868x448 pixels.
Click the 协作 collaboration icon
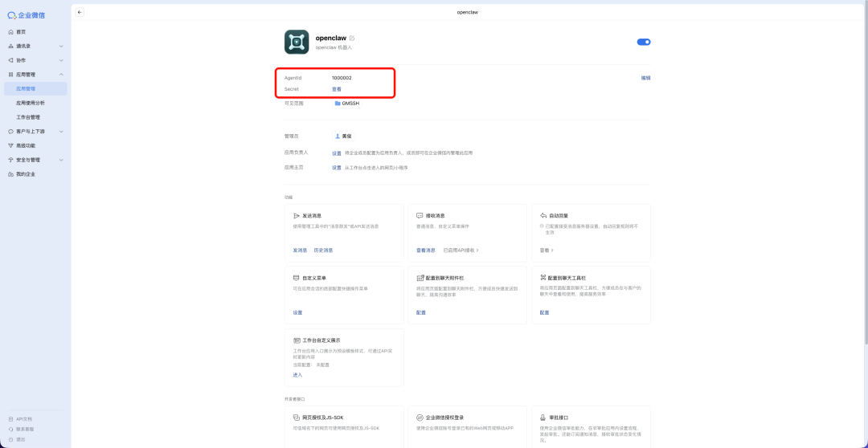[11, 60]
